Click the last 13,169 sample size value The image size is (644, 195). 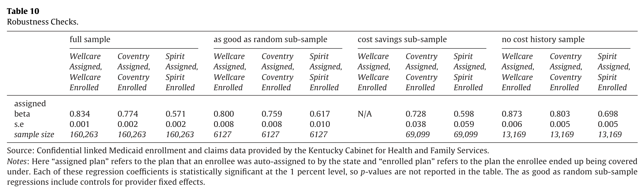[609, 134]
